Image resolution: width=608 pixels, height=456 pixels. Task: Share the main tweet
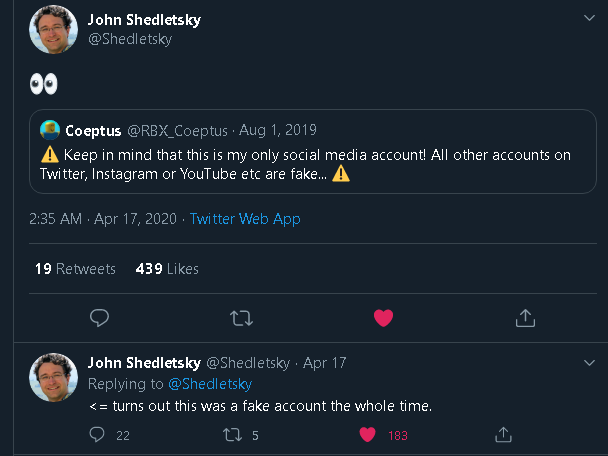pos(525,318)
